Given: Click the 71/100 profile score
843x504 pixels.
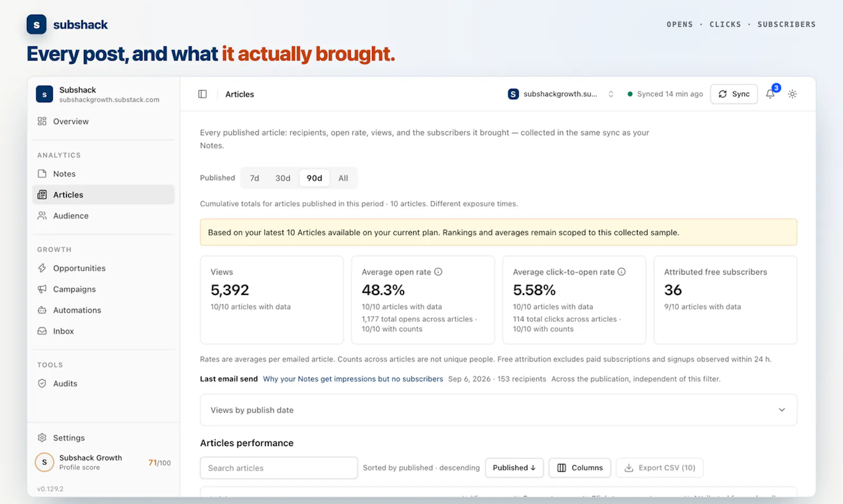Looking at the screenshot, I should pyautogui.click(x=160, y=463).
